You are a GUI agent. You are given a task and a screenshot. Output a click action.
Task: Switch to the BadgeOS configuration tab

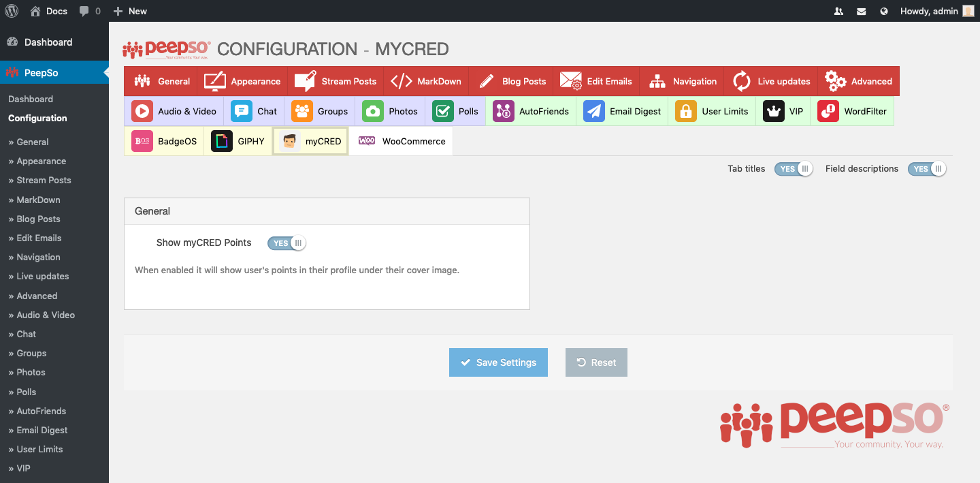pos(164,141)
